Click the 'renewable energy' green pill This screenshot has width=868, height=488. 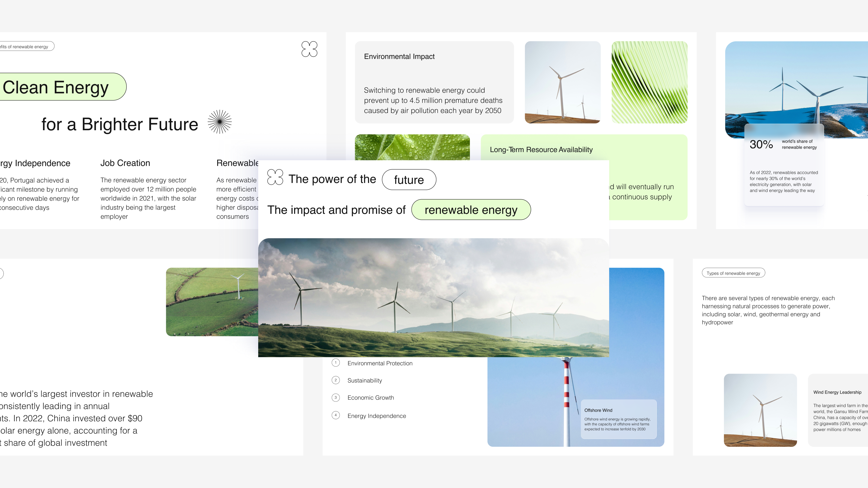tap(471, 210)
